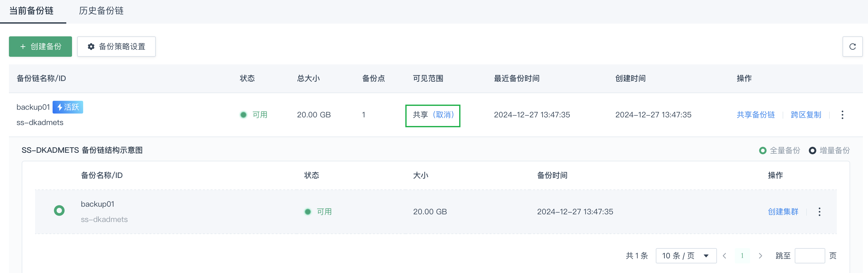Click the plus icon on 创建备份

23,47
